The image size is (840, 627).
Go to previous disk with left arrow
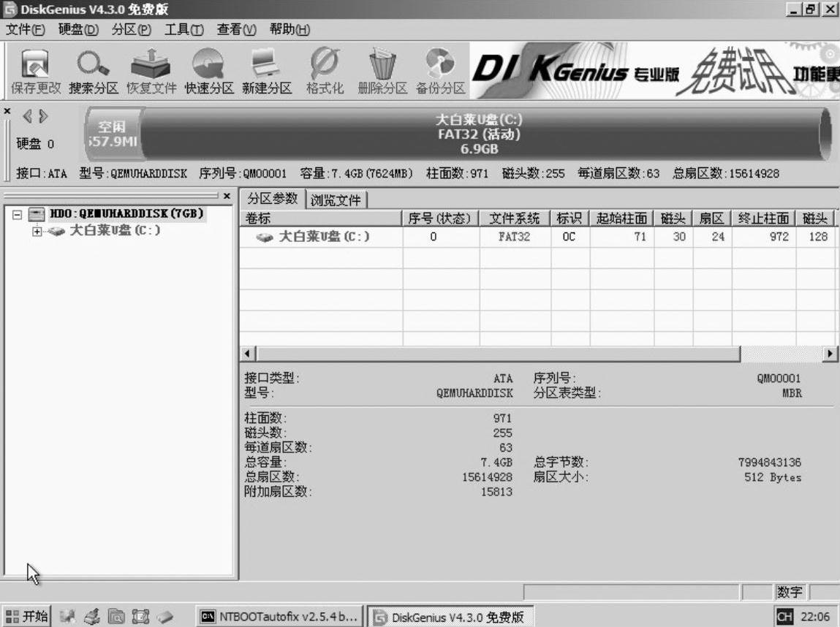point(29,116)
